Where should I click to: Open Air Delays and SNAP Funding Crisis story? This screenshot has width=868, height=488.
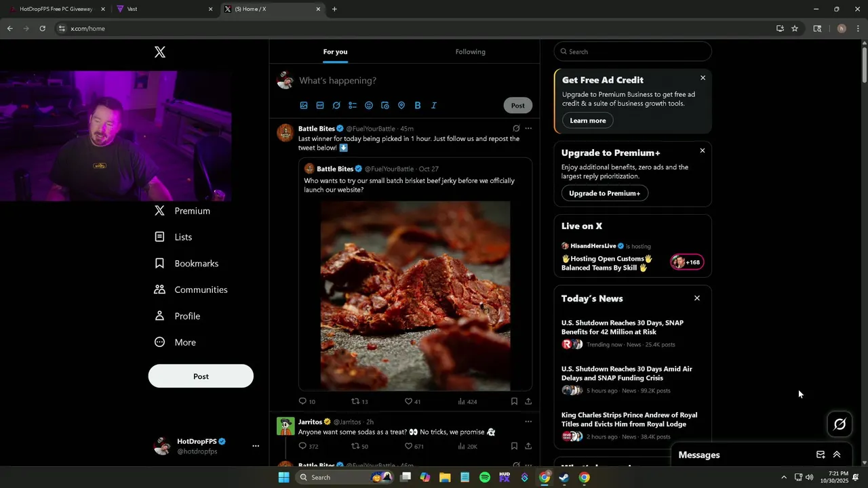[x=627, y=373]
